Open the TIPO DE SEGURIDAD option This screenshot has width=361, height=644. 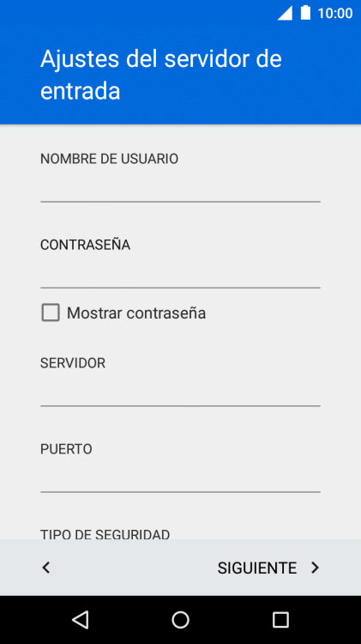tap(105, 534)
